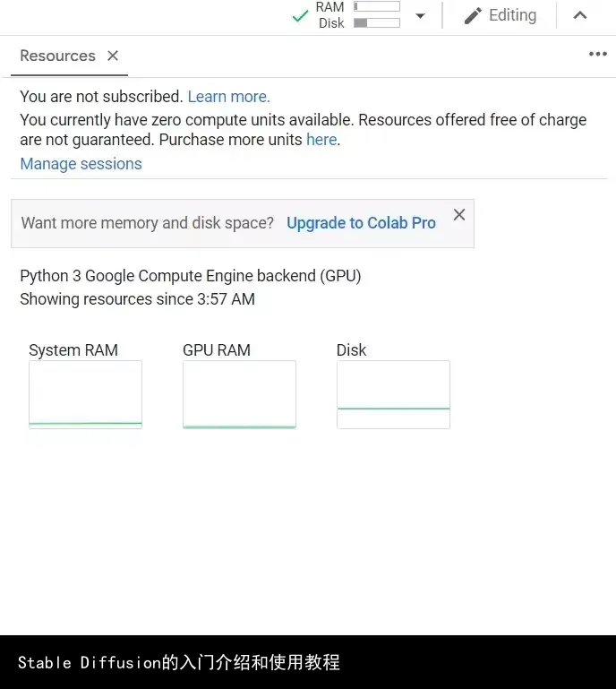616x689 pixels.
Task: Click the pencil Editing icon
Action: point(473,15)
